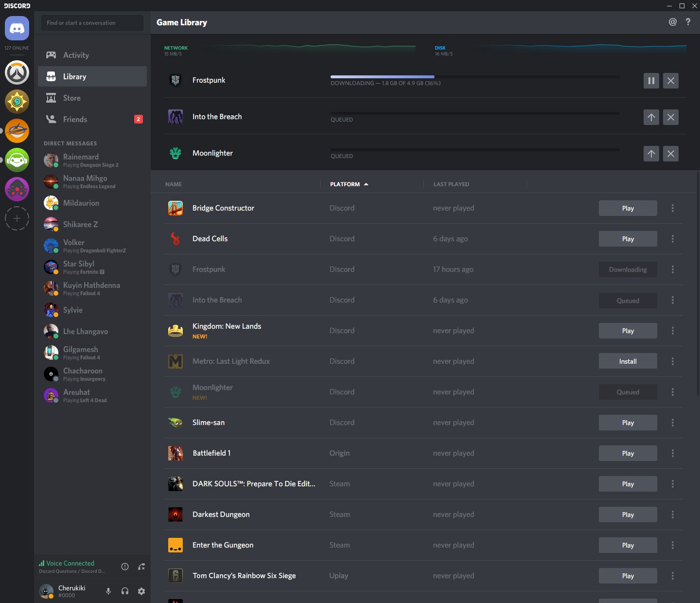
Task: Install Metro: Last Light Redux
Action: [x=628, y=361]
